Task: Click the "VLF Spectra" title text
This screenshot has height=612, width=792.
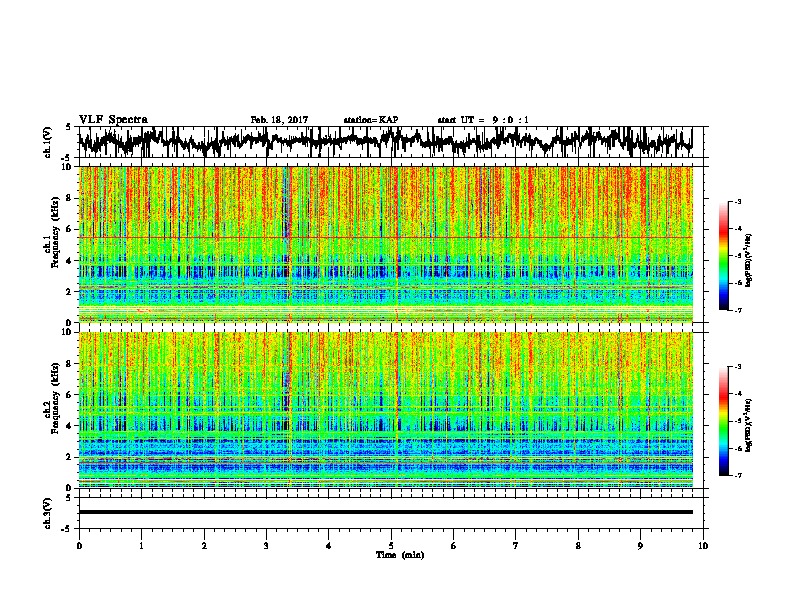Action: 113,120
